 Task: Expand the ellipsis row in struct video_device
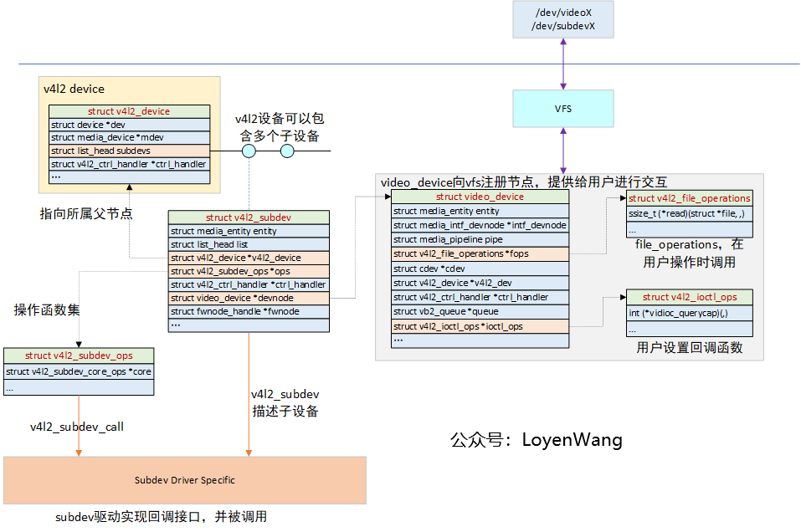tap(480, 339)
